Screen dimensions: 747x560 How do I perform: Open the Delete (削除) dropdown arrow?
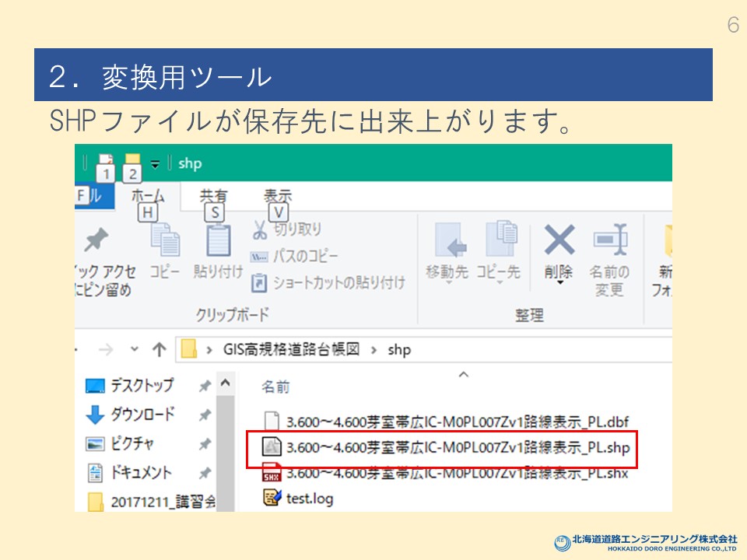coord(559,284)
